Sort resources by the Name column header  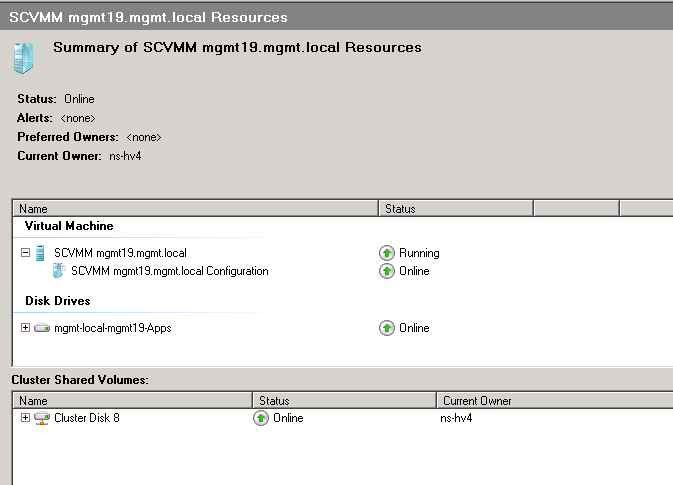[195, 209]
